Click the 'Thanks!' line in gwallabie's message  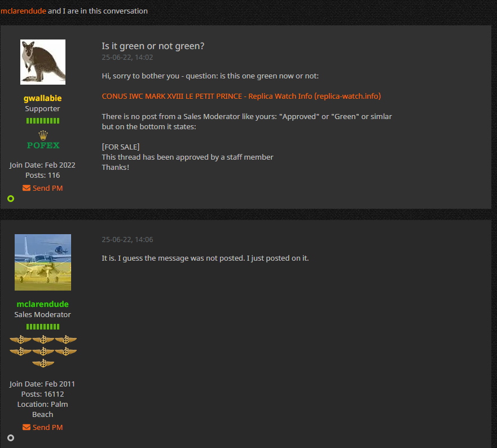pos(116,167)
